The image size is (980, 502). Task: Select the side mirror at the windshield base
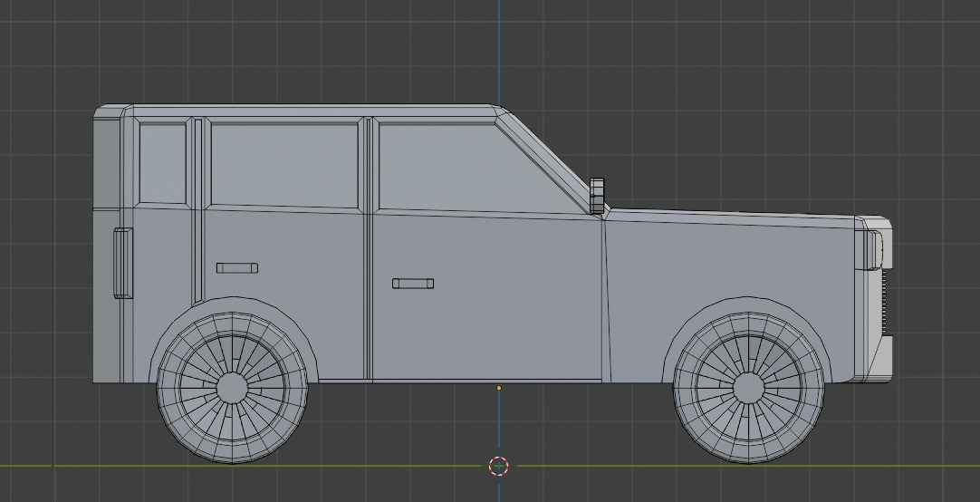click(597, 195)
